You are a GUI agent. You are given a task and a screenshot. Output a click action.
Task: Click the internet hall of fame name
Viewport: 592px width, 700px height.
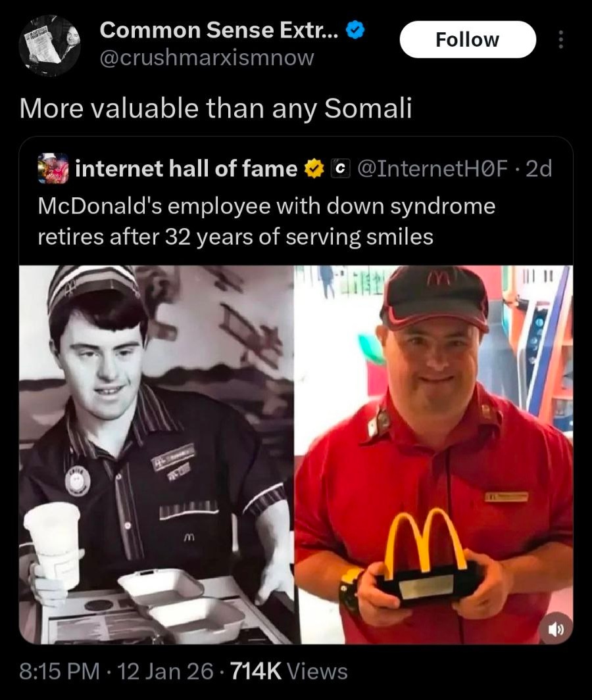(x=186, y=169)
